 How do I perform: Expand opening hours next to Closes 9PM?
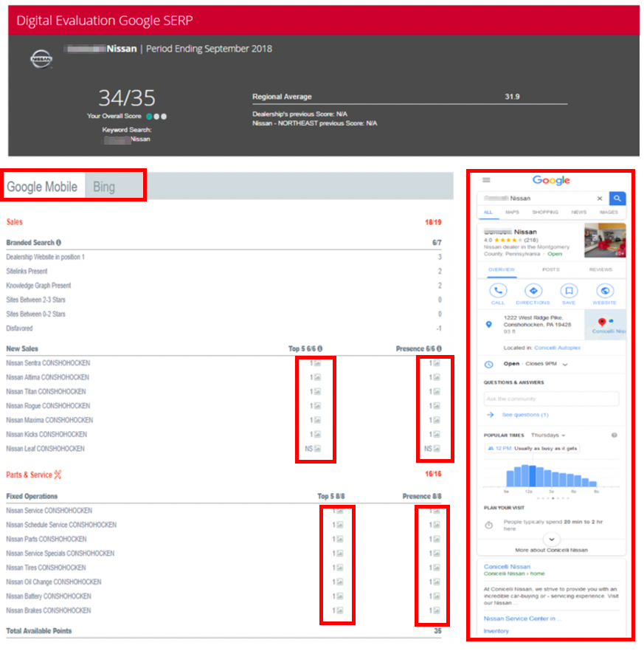[x=565, y=365]
